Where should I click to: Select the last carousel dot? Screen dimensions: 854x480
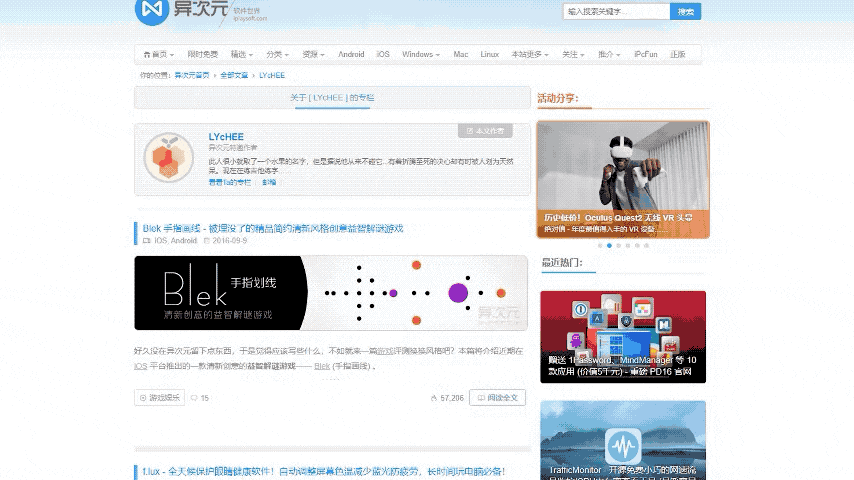[x=646, y=246]
